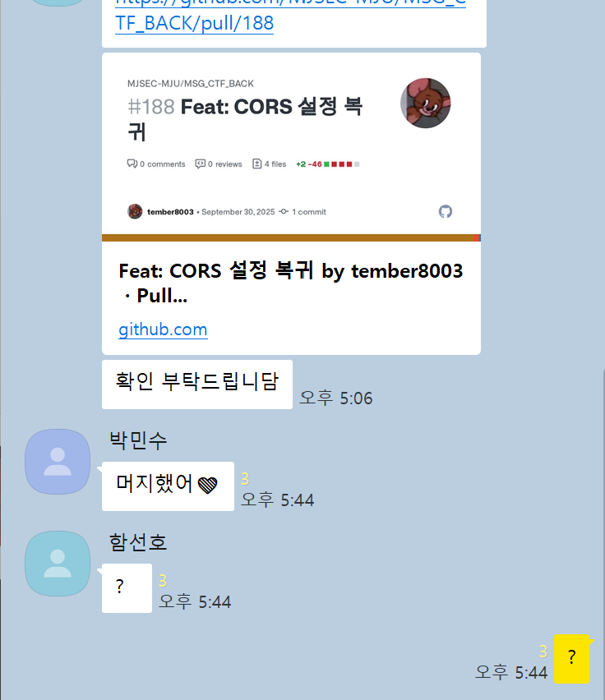Open the github.com link
Image resolution: width=605 pixels, height=700 pixels.
click(x=163, y=329)
